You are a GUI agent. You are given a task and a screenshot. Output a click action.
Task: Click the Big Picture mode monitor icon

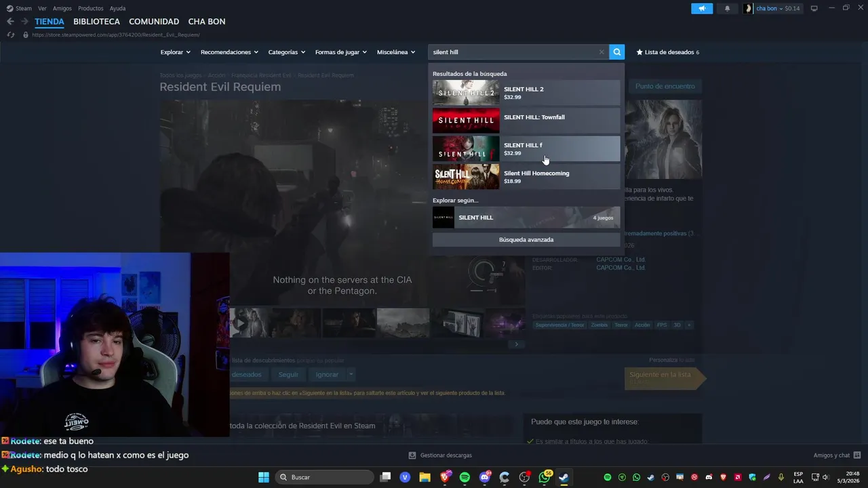pyautogui.click(x=814, y=8)
